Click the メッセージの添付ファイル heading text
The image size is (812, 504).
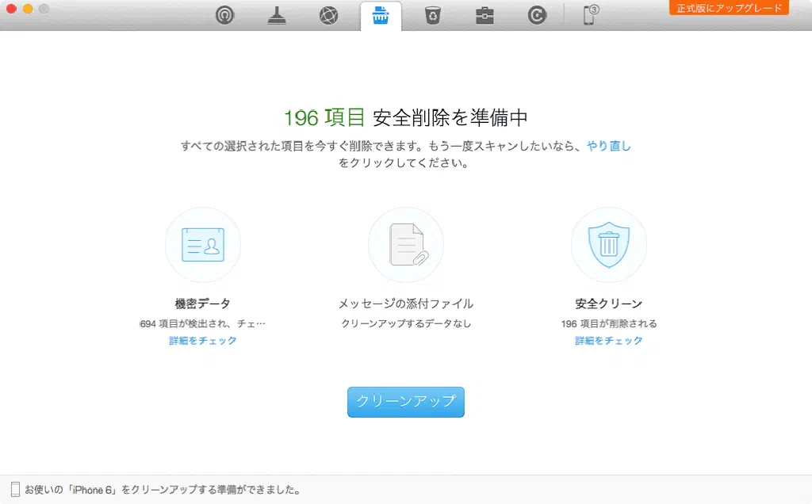click(406, 304)
